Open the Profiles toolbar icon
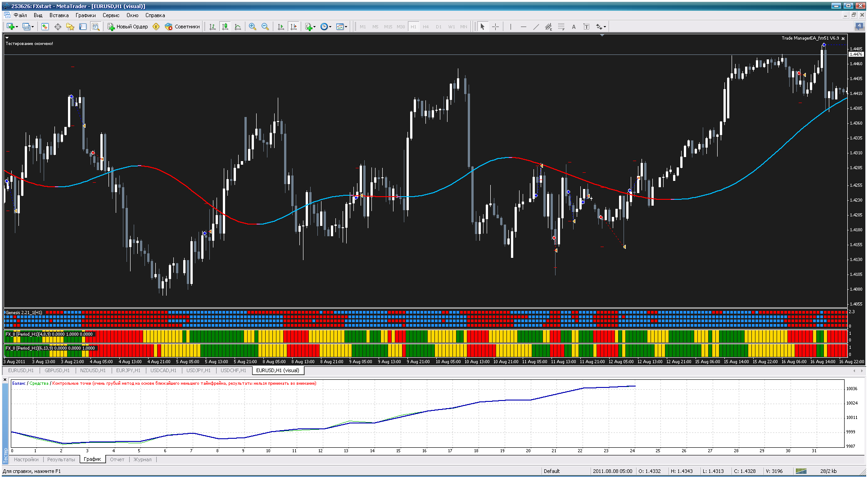868x477 pixels. point(26,27)
